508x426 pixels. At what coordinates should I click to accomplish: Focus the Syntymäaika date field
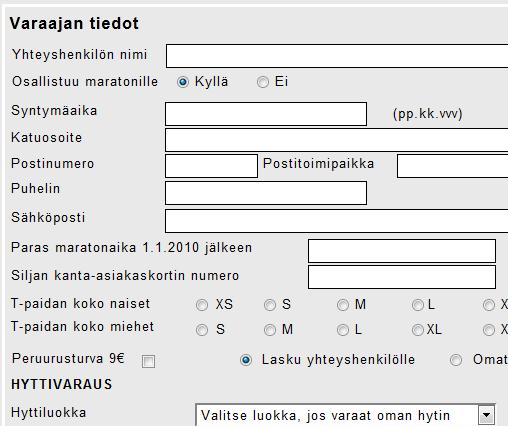click(266, 114)
